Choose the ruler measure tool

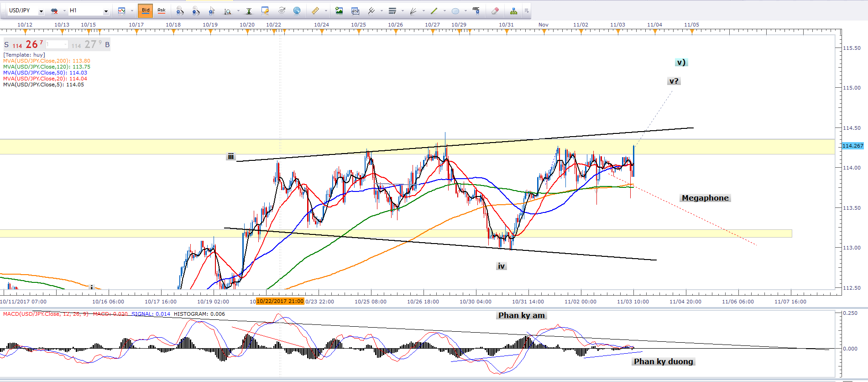point(315,11)
